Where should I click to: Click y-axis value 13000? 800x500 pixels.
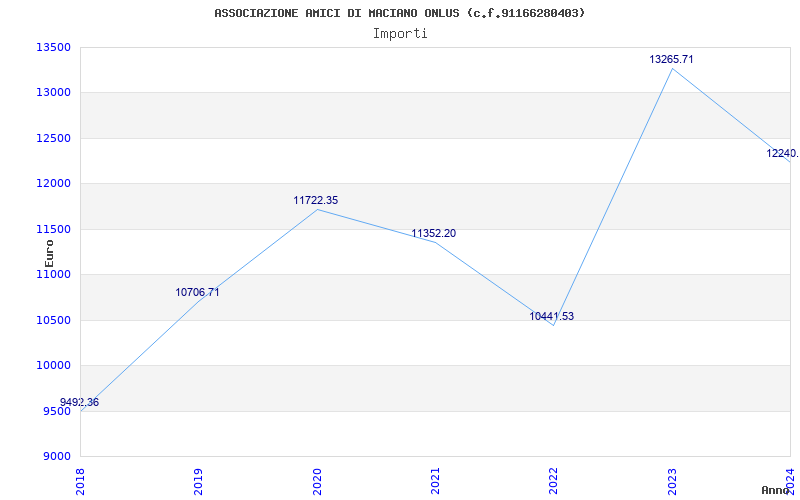click(53, 93)
